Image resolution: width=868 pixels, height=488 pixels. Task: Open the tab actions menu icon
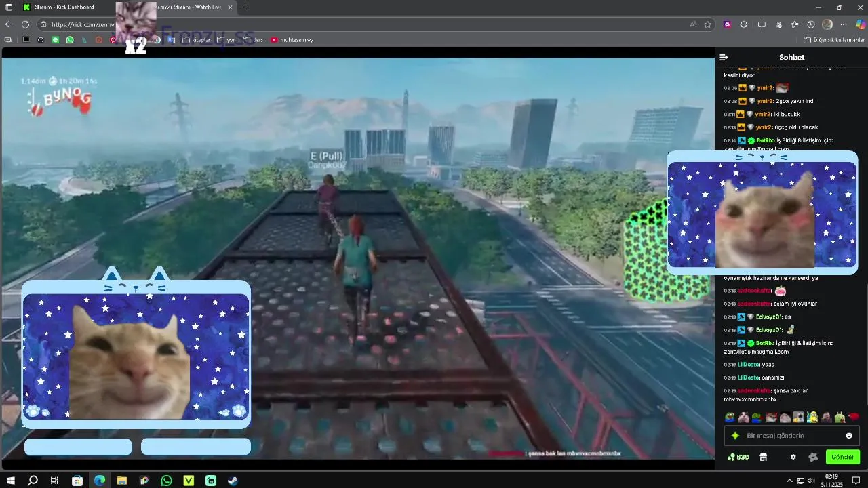[x=9, y=7]
